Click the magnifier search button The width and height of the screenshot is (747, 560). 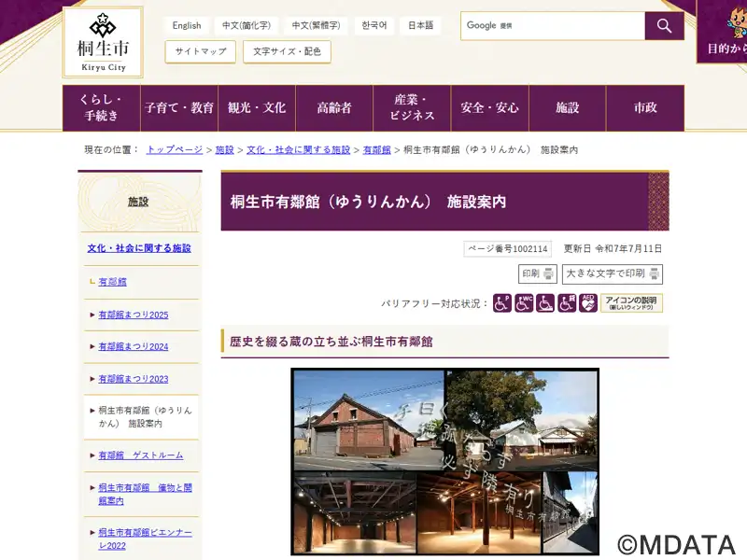664,26
